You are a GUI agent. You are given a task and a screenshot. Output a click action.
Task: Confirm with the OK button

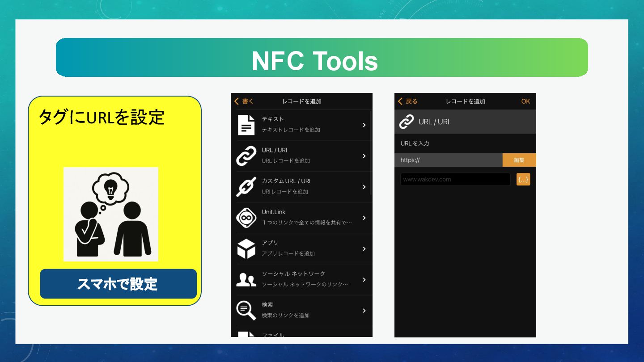tap(525, 101)
